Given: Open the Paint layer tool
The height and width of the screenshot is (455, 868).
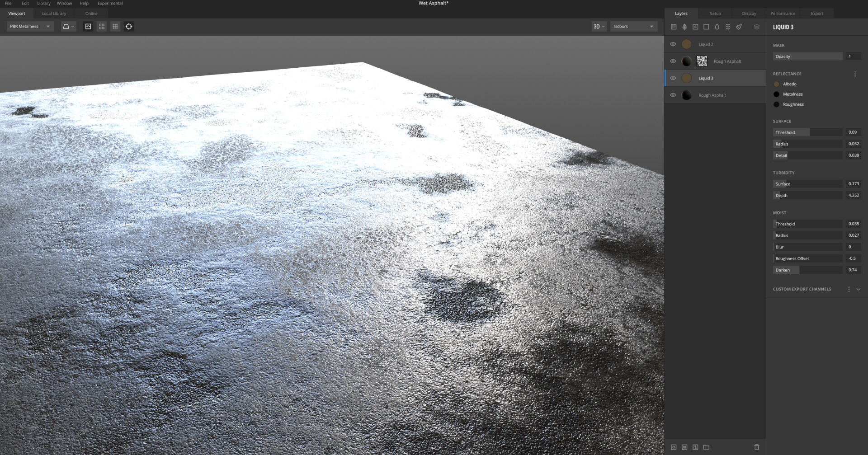Looking at the screenshot, I should coord(739,27).
